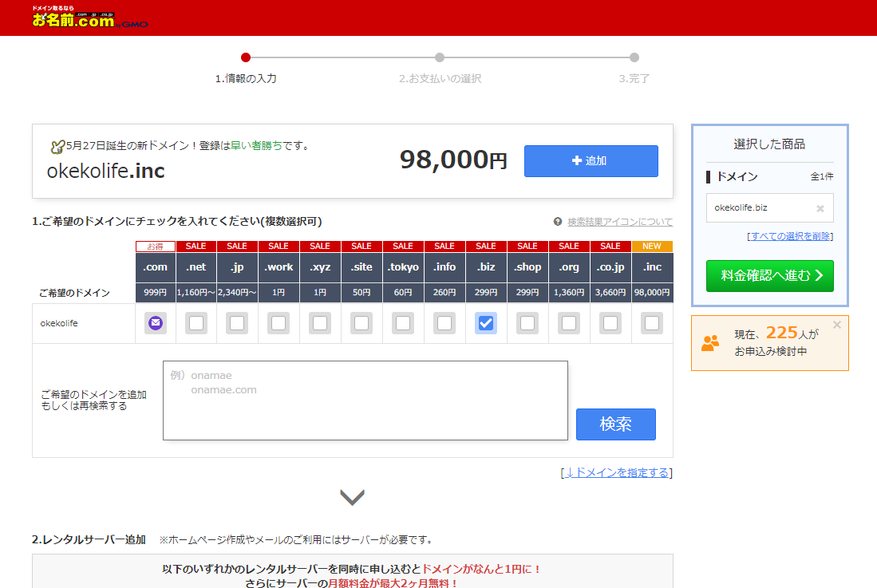Remove okekolife.biz with the x icon
This screenshot has height=588, width=877.
click(x=820, y=208)
